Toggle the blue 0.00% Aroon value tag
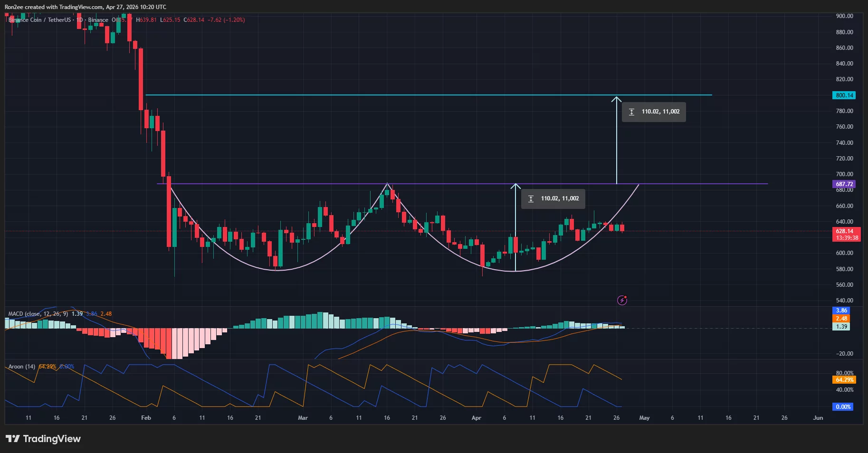 843,407
